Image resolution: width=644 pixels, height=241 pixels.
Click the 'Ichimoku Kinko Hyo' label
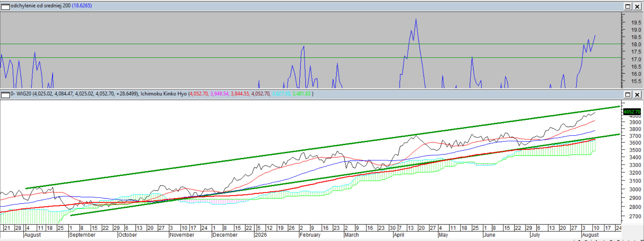point(164,94)
